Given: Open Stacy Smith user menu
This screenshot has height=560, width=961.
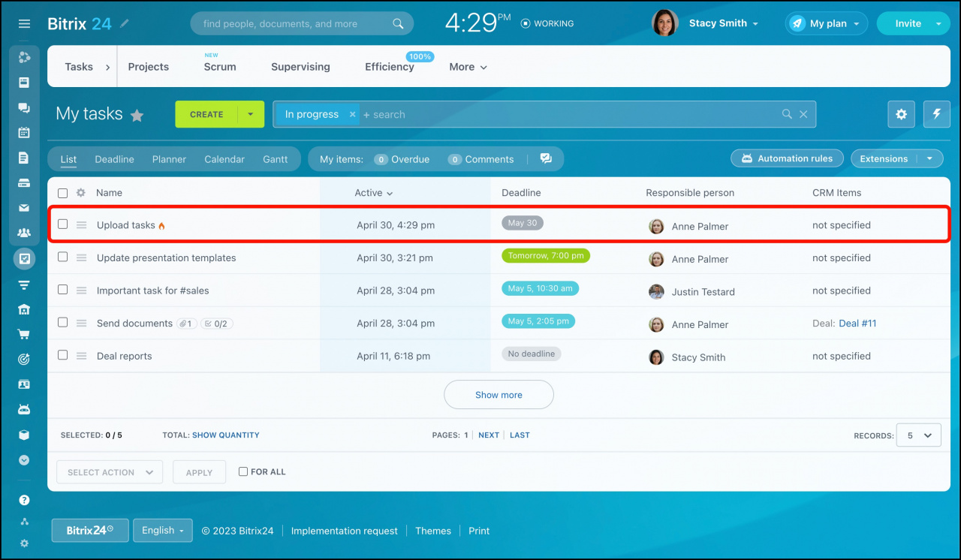Looking at the screenshot, I should (706, 23).
